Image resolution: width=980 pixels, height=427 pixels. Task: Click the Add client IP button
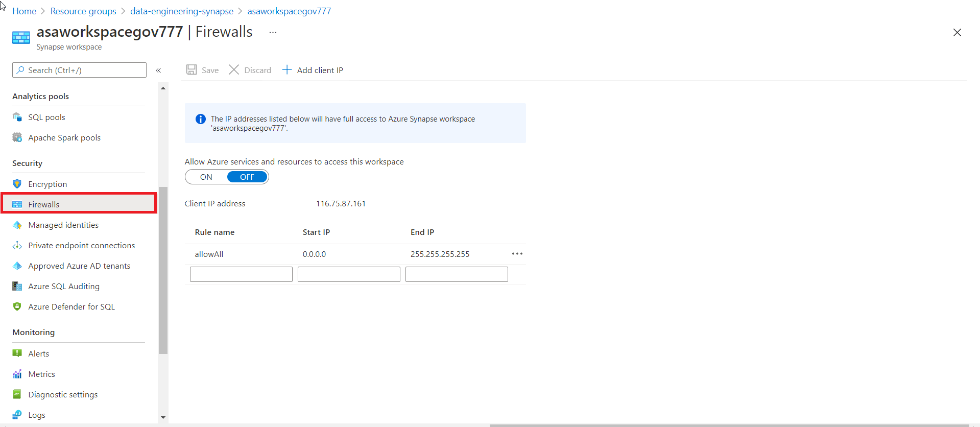(313, 70)
